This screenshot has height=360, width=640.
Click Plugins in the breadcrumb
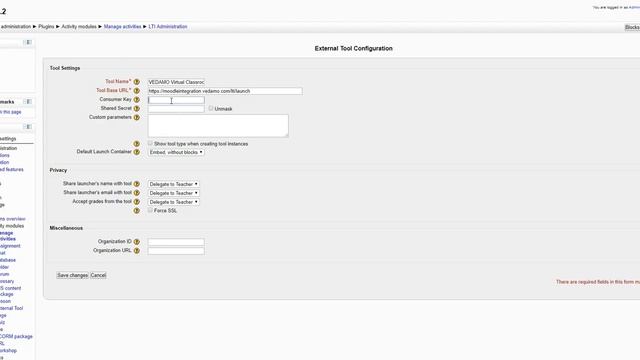[x=46, y=27]
